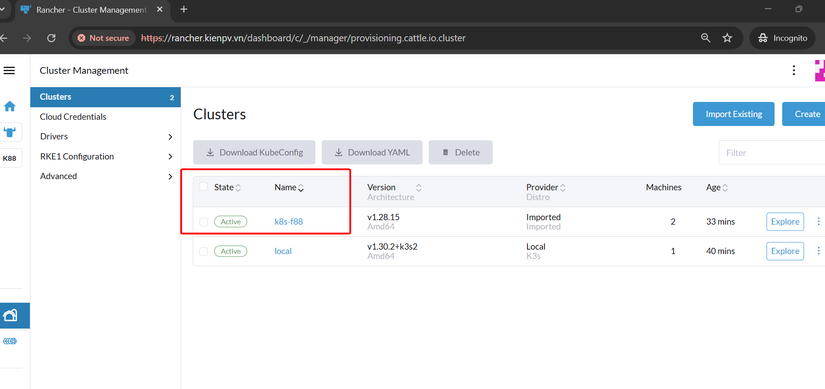The width and height of the screenshot is (825, 389).
Task: Open the local cluster link
Action: tap(283, 251)
